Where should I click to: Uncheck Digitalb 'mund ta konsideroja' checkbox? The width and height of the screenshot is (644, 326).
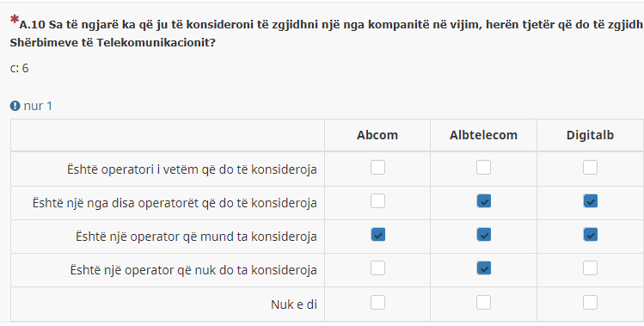pyautogui.click(x=590, y=235)
